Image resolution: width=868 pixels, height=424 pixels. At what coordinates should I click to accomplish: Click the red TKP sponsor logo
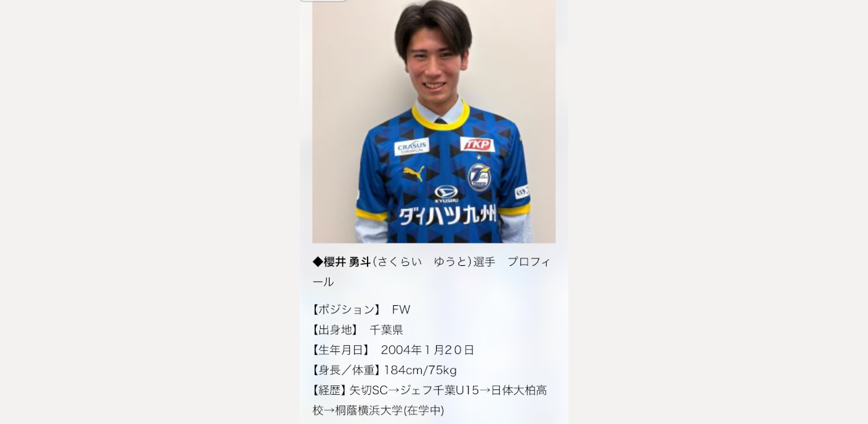pyautogui.click(x=477, y=144)
